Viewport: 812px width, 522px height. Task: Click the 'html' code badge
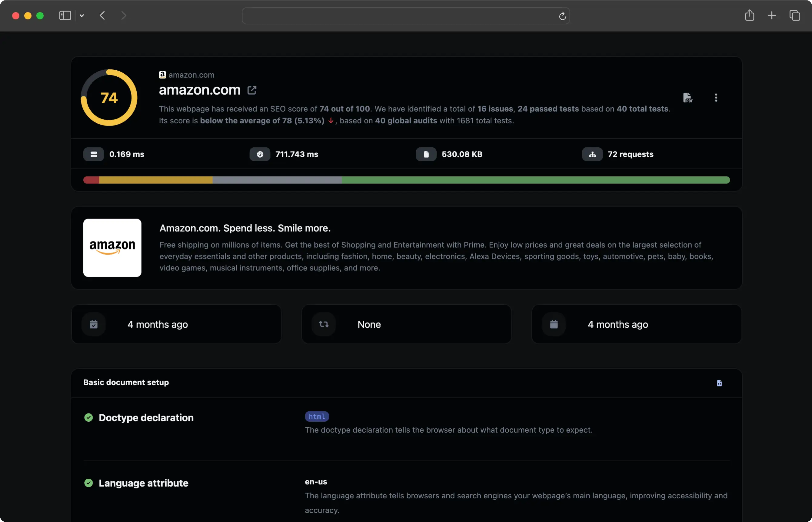point(317,417)
